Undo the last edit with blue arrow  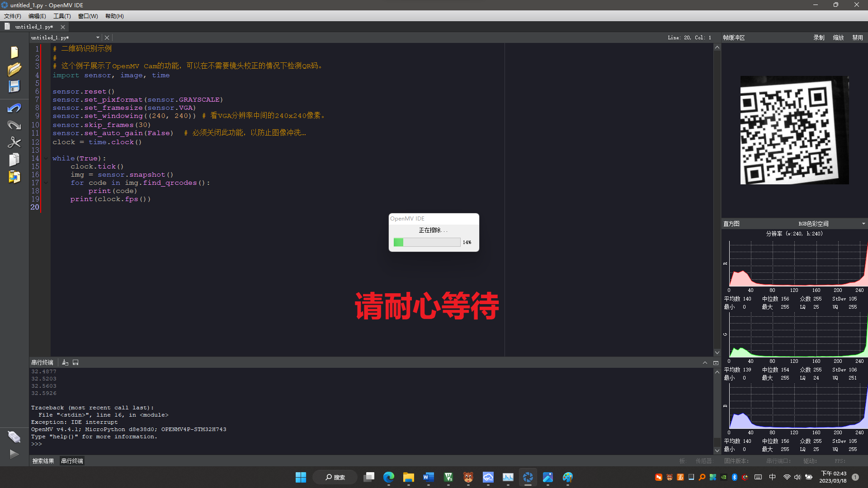pos(14,108)
